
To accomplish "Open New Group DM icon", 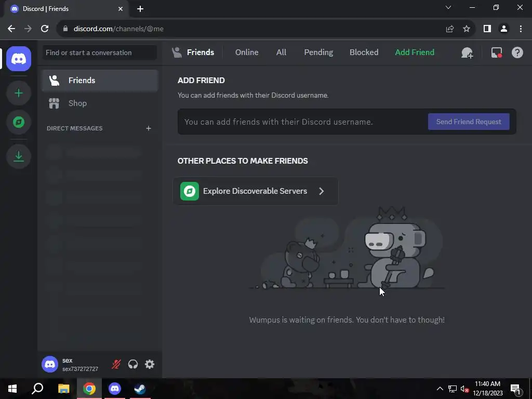I will 467,52.
